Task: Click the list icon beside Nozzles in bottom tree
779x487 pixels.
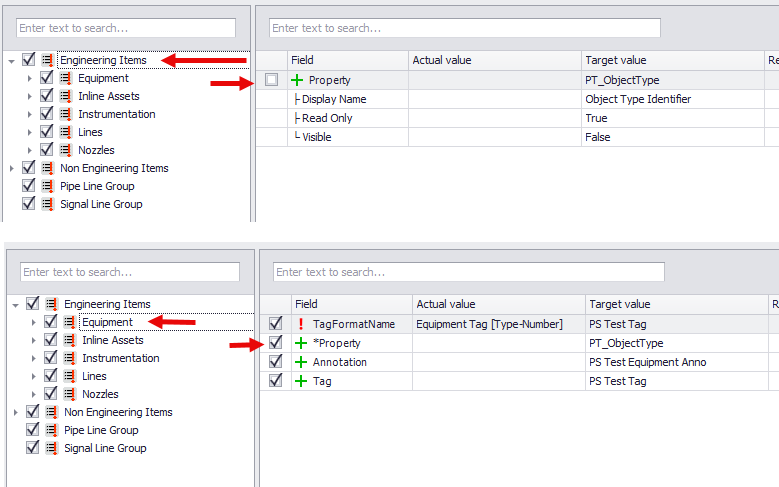Action: tap(69, 394)
